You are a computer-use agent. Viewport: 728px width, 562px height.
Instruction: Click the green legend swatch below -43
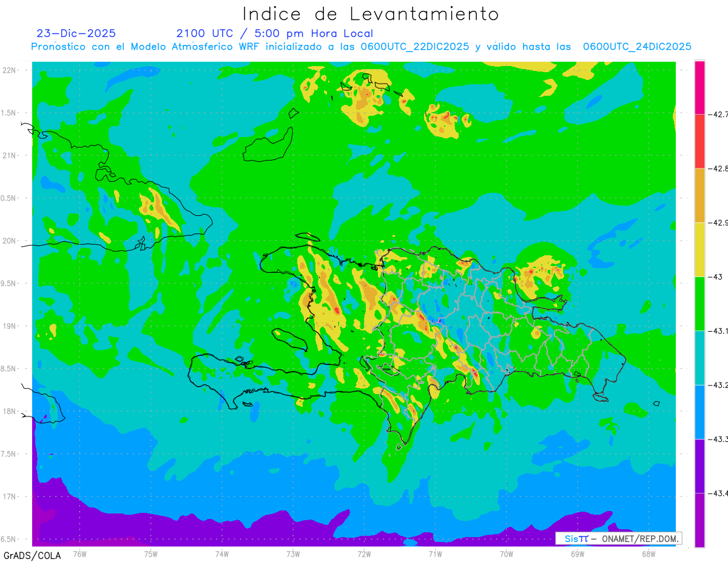pos(699,303)
